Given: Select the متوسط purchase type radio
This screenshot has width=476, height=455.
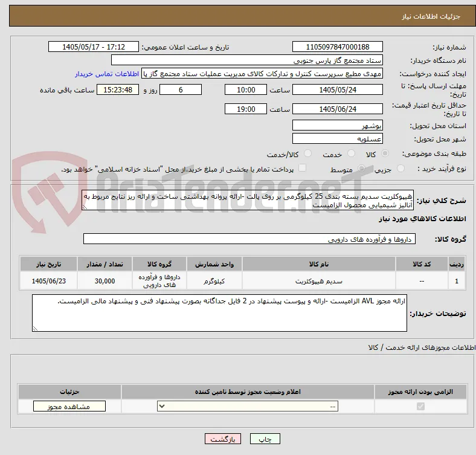Looking at the screenshot, I should click(361, 169).
